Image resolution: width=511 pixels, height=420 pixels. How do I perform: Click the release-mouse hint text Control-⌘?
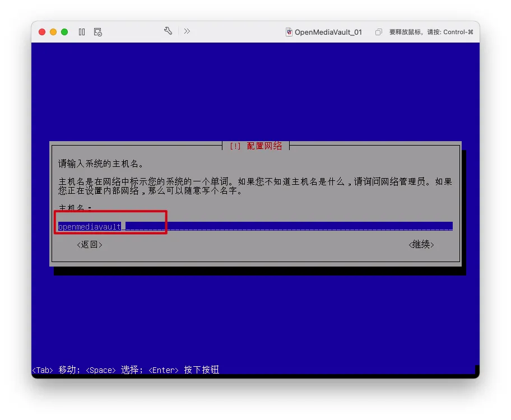431,32
